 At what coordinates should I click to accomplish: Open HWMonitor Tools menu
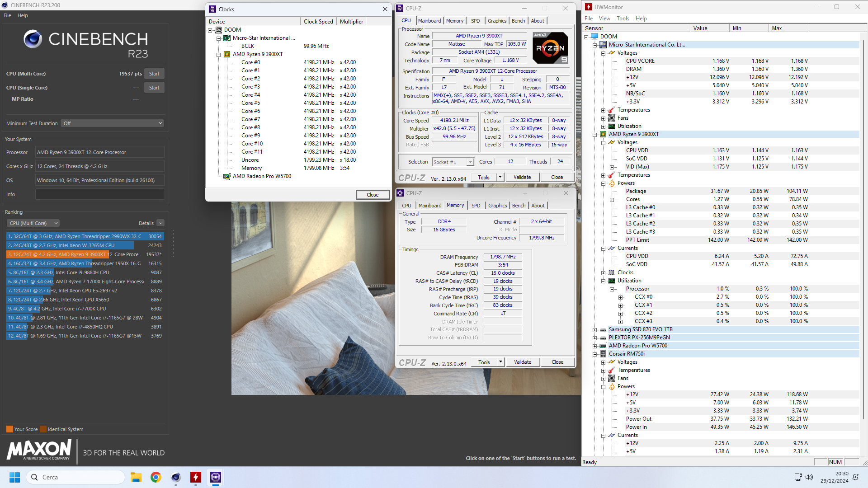(623, 19)
